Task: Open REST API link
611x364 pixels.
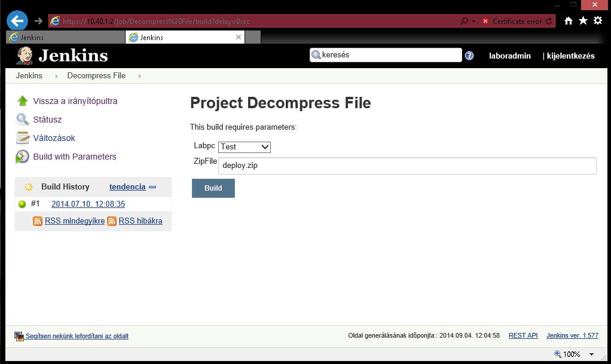Action: 523,335
